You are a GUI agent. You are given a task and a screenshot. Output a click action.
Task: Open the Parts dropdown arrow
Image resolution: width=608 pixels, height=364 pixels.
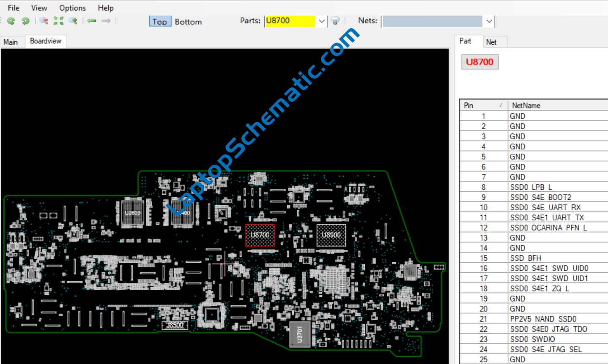(322, 21)
